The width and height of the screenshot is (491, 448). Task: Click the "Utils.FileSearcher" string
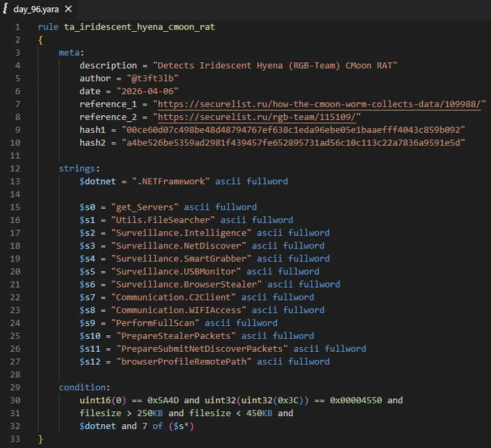coord(163,220)
